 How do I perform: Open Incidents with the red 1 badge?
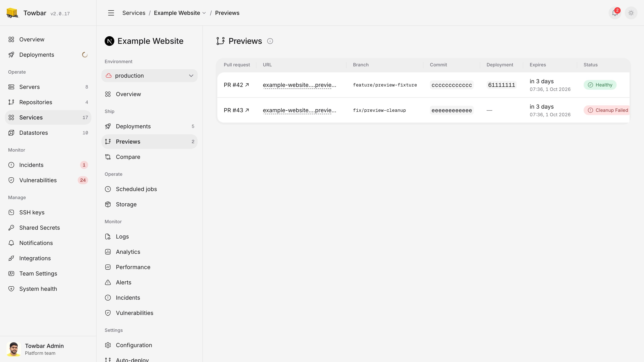(48, 165)
